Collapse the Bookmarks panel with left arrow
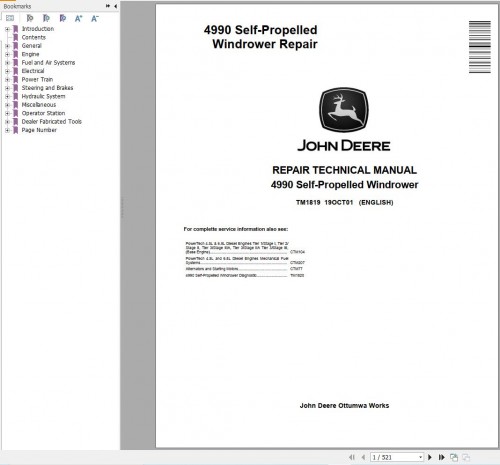The width and height of the screenshot is (500, 465). (115, 6)
